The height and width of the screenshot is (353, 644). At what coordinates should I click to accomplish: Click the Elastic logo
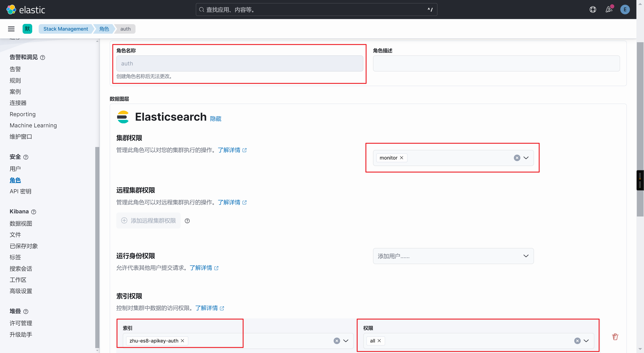[x=25, y=10]
